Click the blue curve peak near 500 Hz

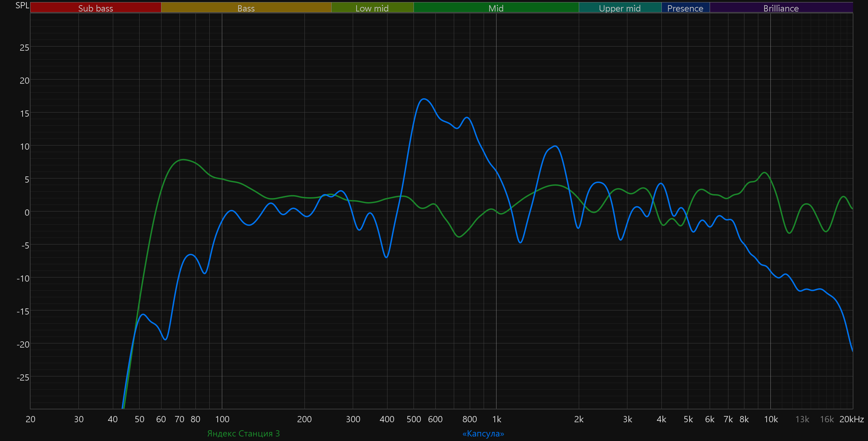click(424, 99)
